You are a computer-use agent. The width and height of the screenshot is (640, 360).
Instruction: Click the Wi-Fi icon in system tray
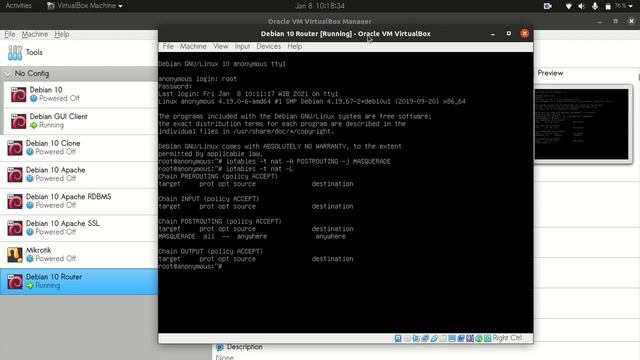pos(569,6)
